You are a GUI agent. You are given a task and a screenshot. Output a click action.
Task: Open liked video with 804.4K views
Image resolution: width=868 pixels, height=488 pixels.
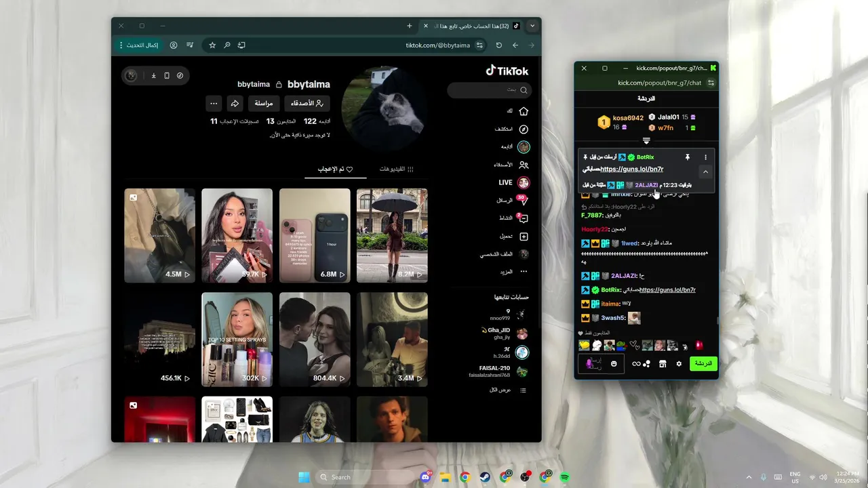(x=315, y=340)
